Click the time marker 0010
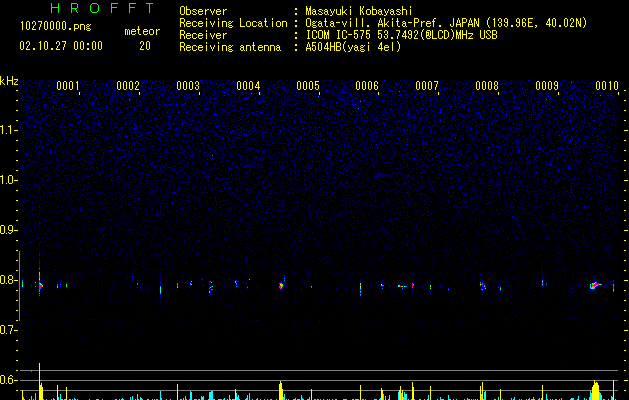629x400 pixels. 607,86
